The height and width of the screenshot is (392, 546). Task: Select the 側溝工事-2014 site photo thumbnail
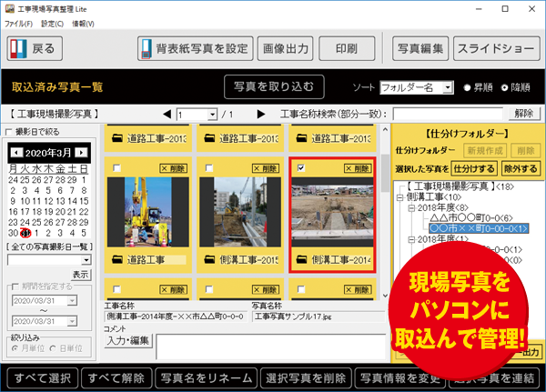[x=332, y=212]
